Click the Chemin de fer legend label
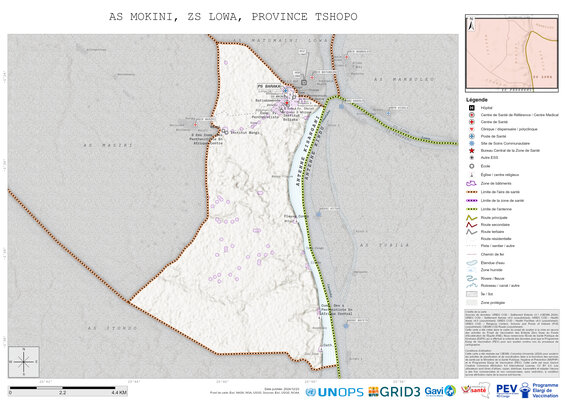 click(492, 254)
